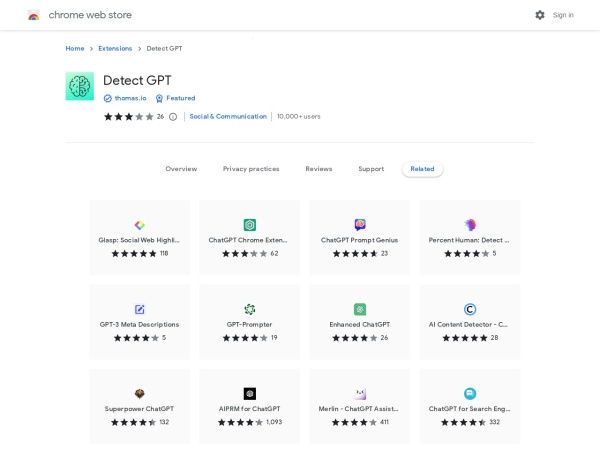
Task: Open ChatGPT Chrome Extension title
Action: (x=248, y=240)
